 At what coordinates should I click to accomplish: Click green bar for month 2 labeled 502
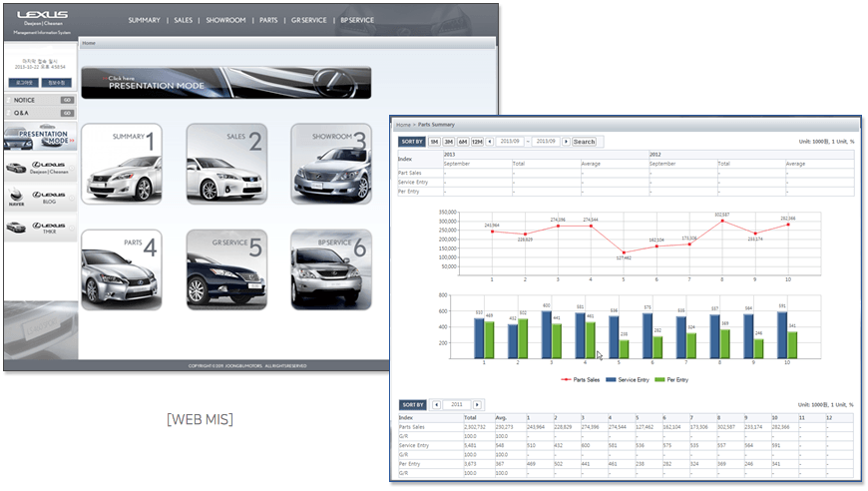[523, 338]
